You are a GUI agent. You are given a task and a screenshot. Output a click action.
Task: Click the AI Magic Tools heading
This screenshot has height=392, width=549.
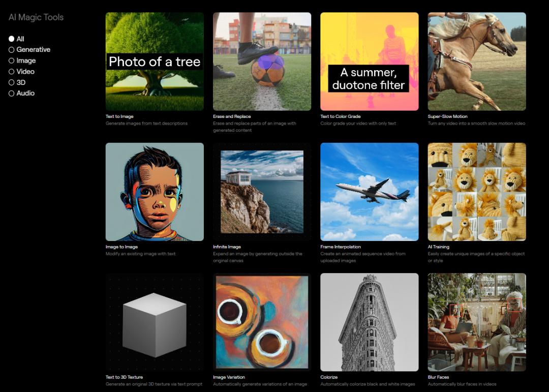(36, 17)
